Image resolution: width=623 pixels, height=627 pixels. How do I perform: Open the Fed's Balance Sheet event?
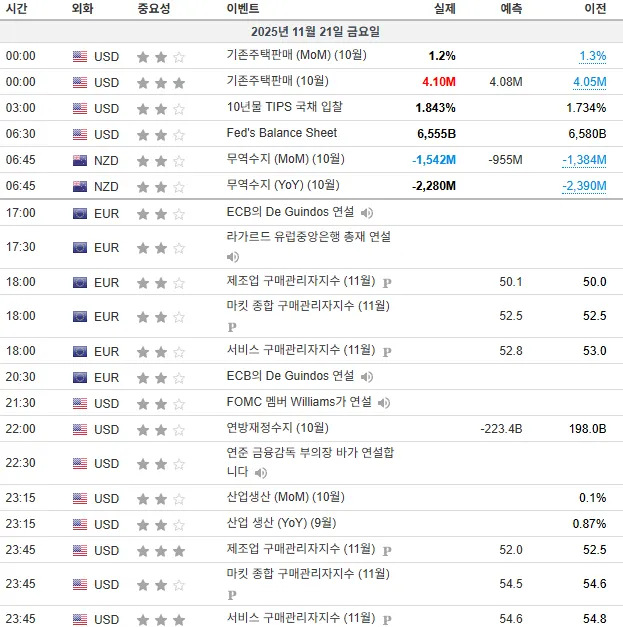(x=282, y=133)
